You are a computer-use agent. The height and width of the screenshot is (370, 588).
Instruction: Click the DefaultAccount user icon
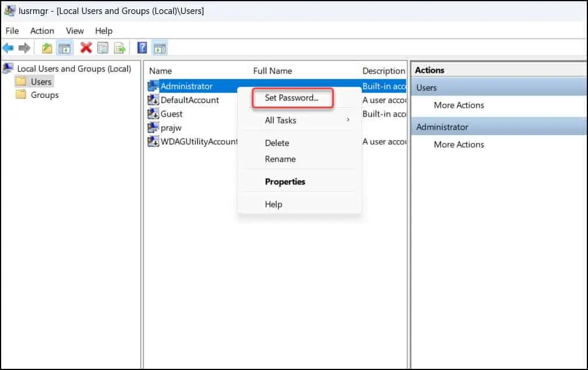[x=153, y=100]
